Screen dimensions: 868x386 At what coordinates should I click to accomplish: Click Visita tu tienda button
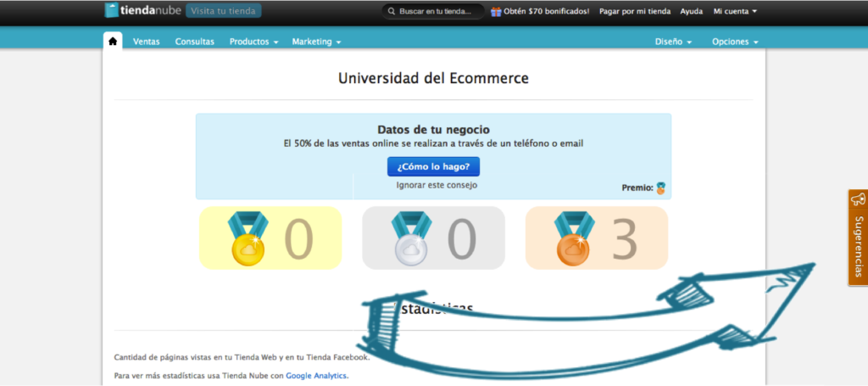(x=224, y=10)
